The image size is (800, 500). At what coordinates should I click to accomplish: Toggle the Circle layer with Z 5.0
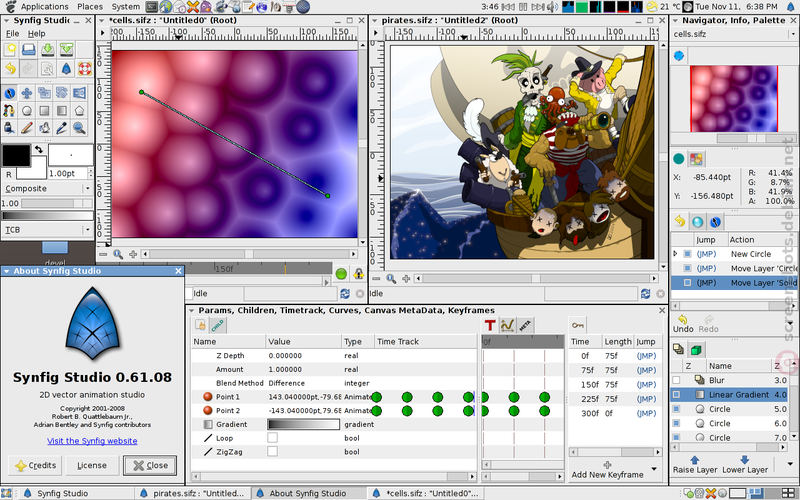click(x=677, y=409)
